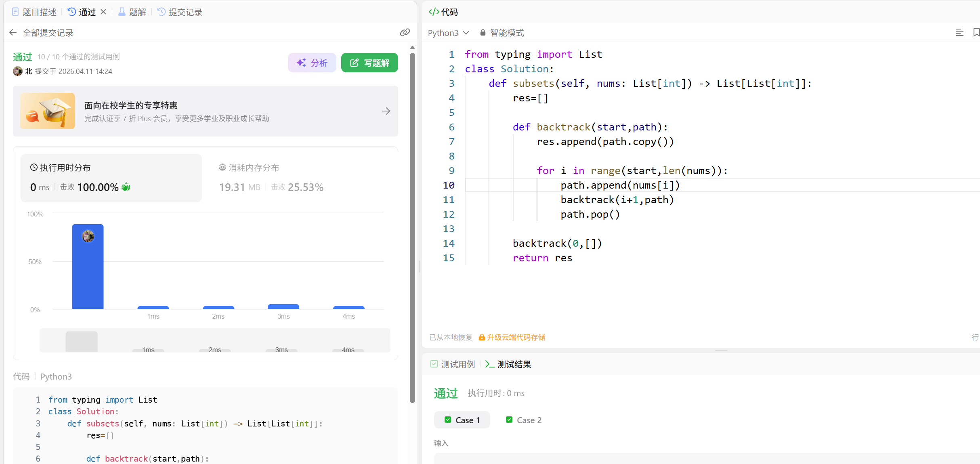980x464 pixels.
Task: Click the back arrow beside 全部提交记录
Action: 13,33
